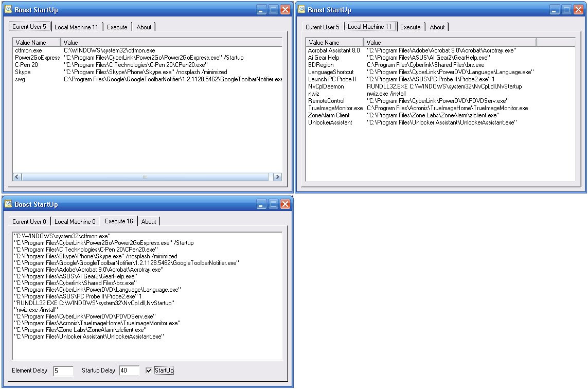Switch to the Local Machine 0 tab
Screen dimensions: 588x389
tap(75, 221)
